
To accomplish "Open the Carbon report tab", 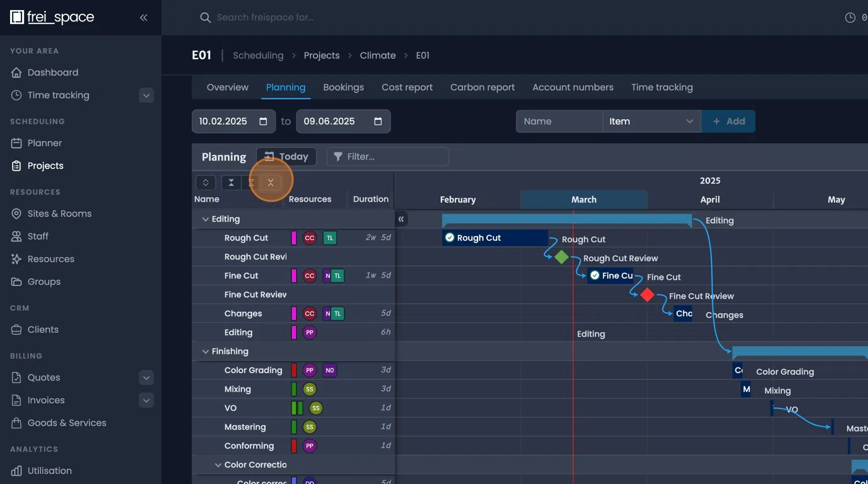I will (x=482, y=87).
